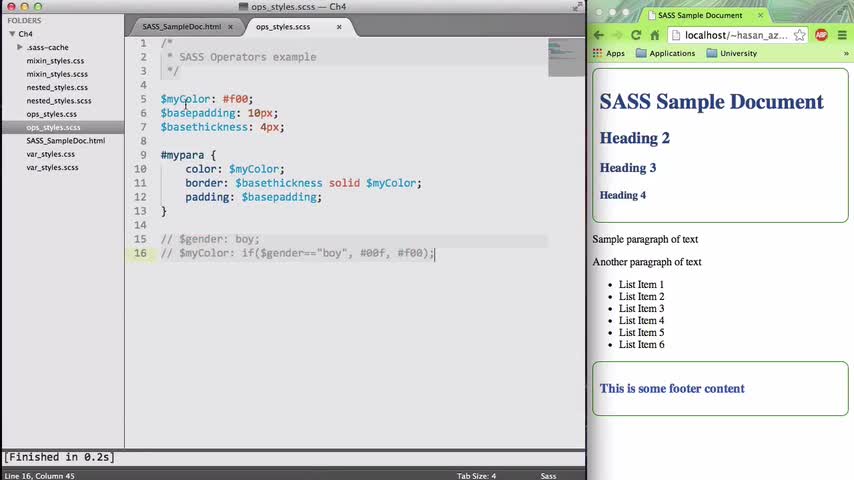Viewport: 854px width, 480px height.
Task: Click Chrome forward arrow button
Action: (x=617, y=35)
